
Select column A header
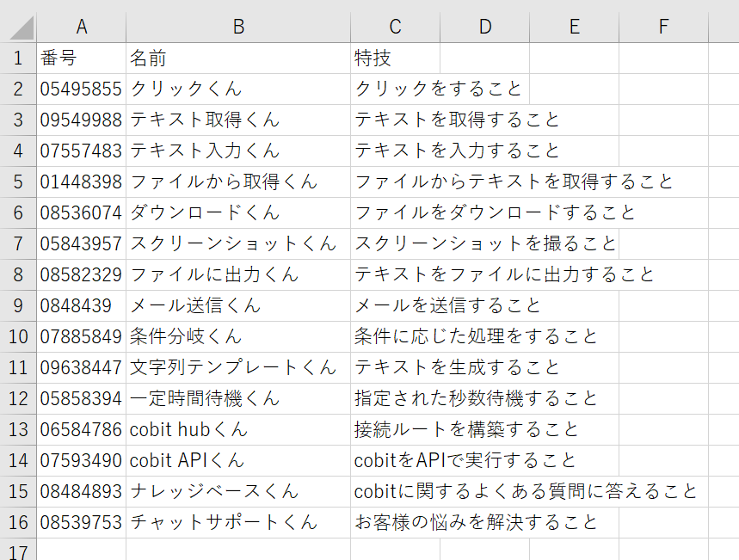pos(82,27)
